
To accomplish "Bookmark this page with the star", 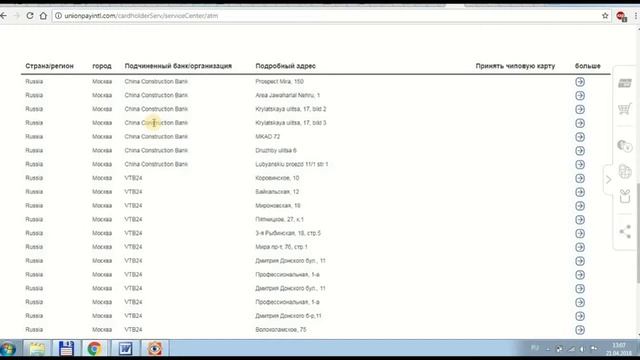I will pyautogui.click(x=605, y=16).
